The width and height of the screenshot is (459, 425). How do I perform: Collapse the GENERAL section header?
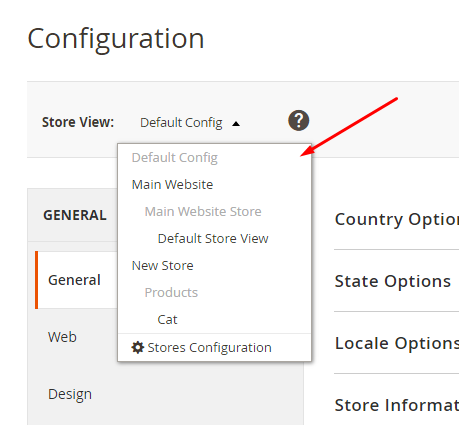75,215
